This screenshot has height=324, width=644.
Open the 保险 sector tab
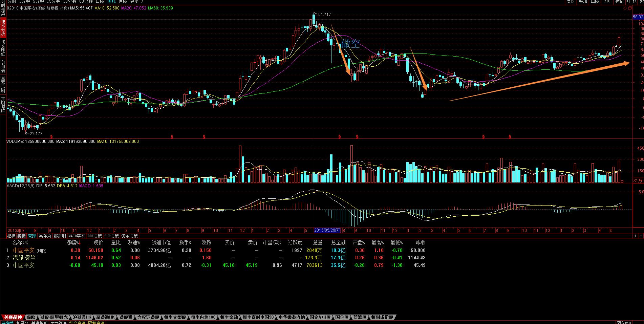click(31, 318)
